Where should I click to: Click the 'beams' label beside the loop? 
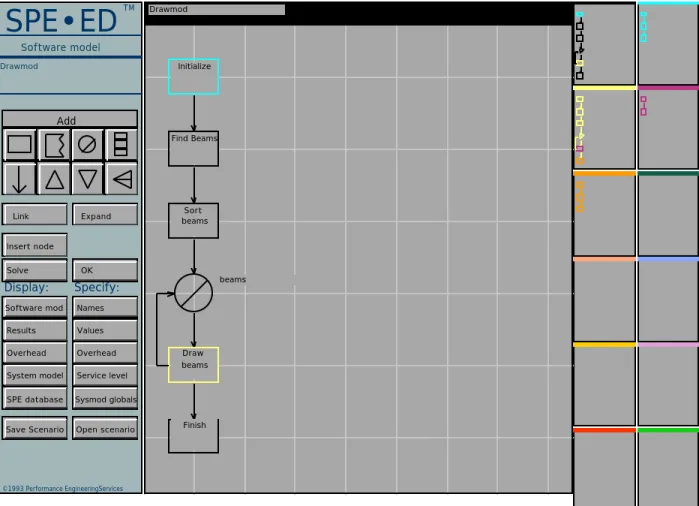(233, 280)
